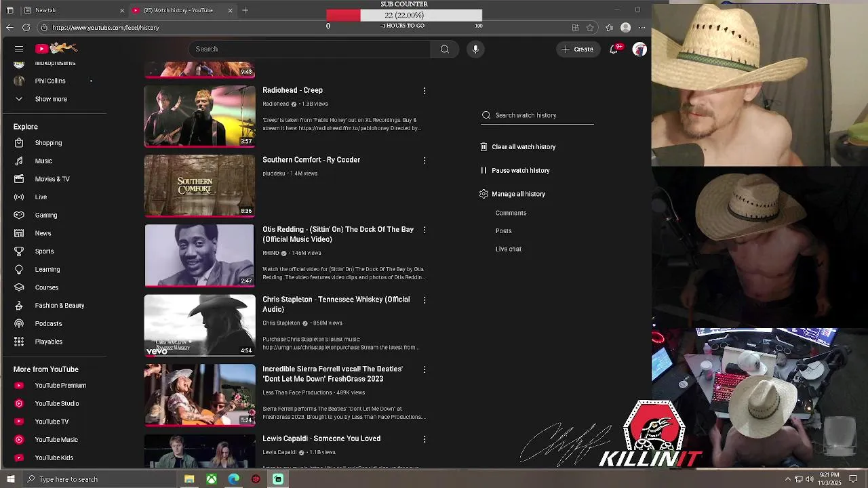Open Less Than Face Productions channel
This screenshot has width=868, height=488.
297,392
